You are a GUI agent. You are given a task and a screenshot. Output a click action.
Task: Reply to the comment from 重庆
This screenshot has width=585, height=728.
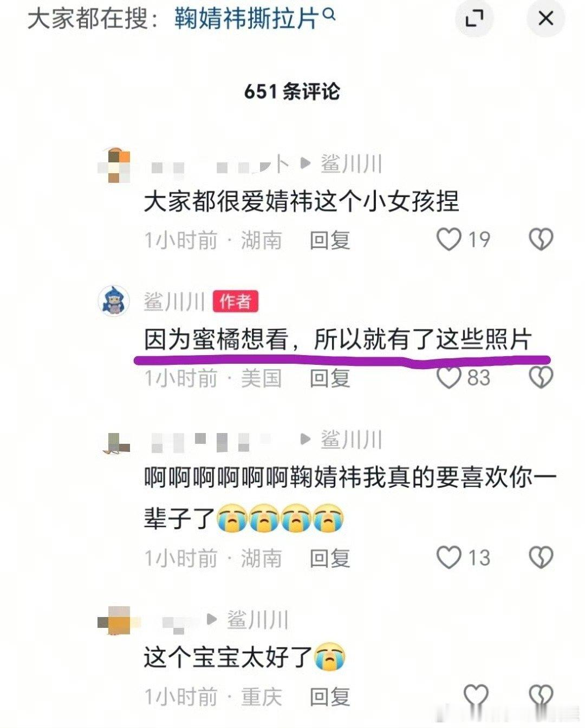(x=329, y=697)
